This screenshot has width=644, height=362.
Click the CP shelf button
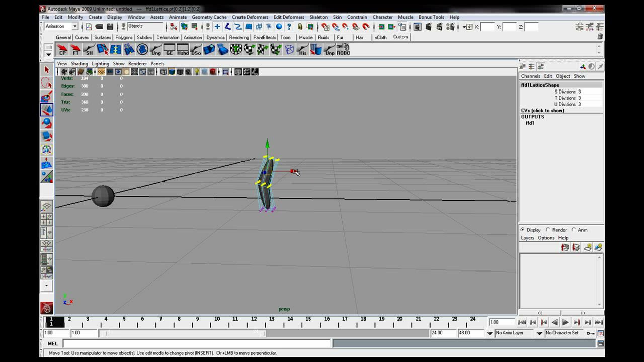62,49
